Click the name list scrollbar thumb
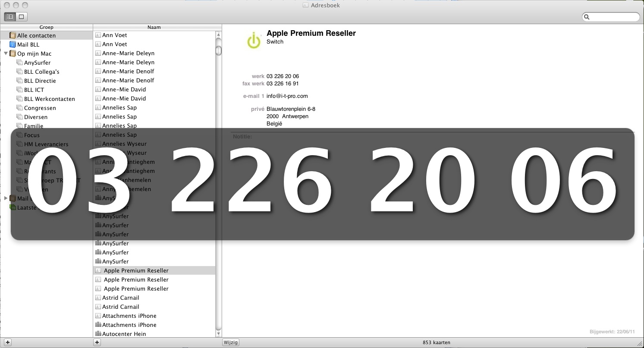Viewport: 644px width, 348px height. point(219,51)
